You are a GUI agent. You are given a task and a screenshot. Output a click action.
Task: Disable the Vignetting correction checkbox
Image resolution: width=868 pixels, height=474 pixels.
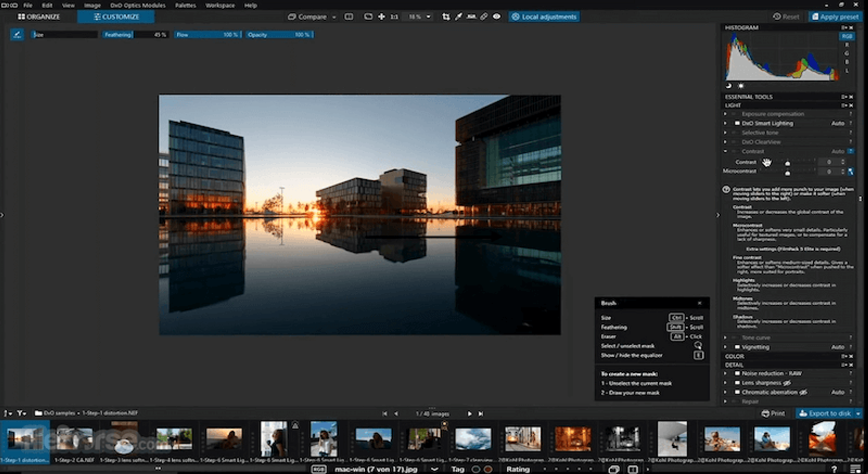tap(737, 347)
